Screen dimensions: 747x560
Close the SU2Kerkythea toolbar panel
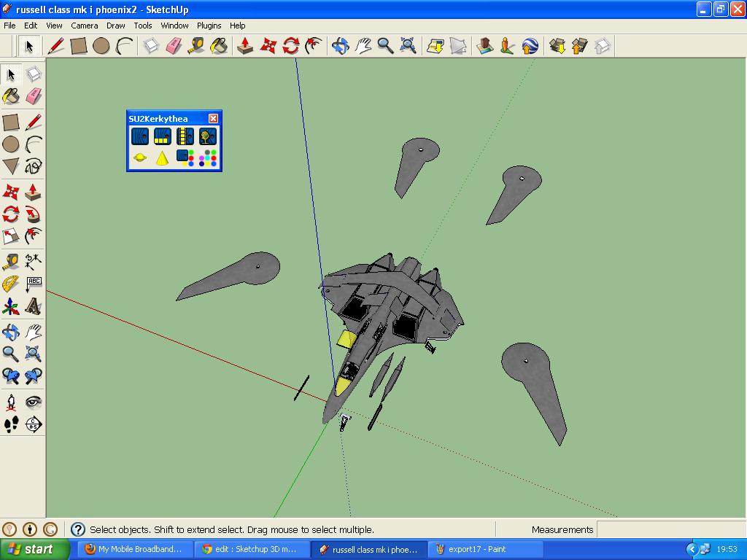214,119
